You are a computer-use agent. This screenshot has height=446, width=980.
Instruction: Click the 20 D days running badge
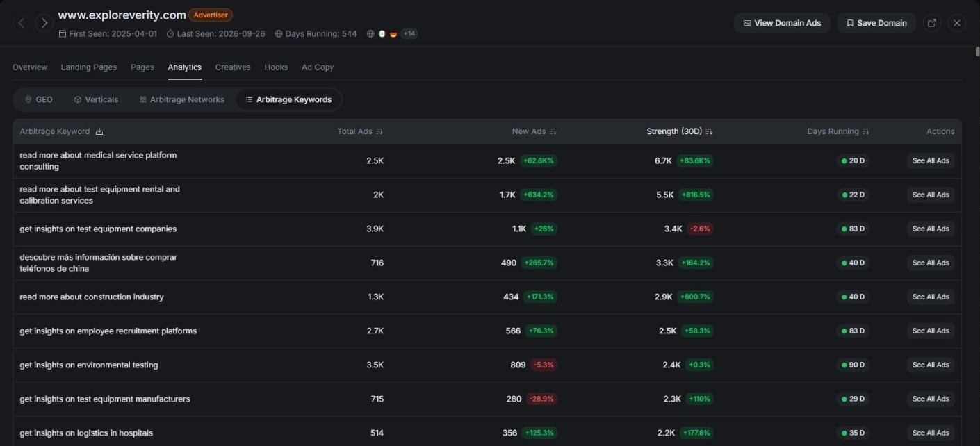point(853,160)
